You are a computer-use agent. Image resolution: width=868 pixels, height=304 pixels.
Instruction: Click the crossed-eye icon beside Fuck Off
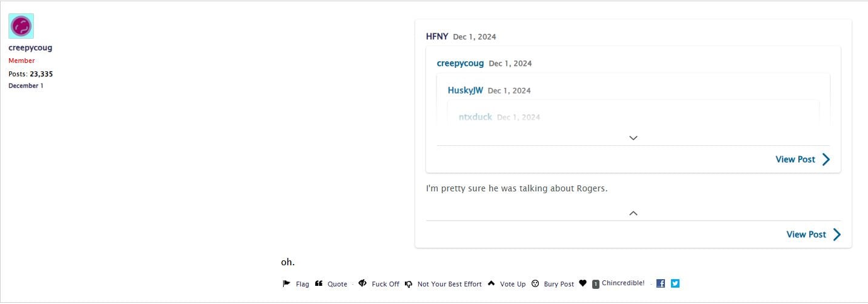click(362, 283)
